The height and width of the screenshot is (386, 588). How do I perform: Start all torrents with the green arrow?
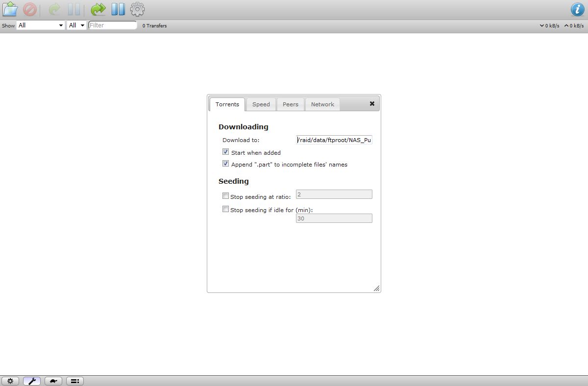[98, 9]
